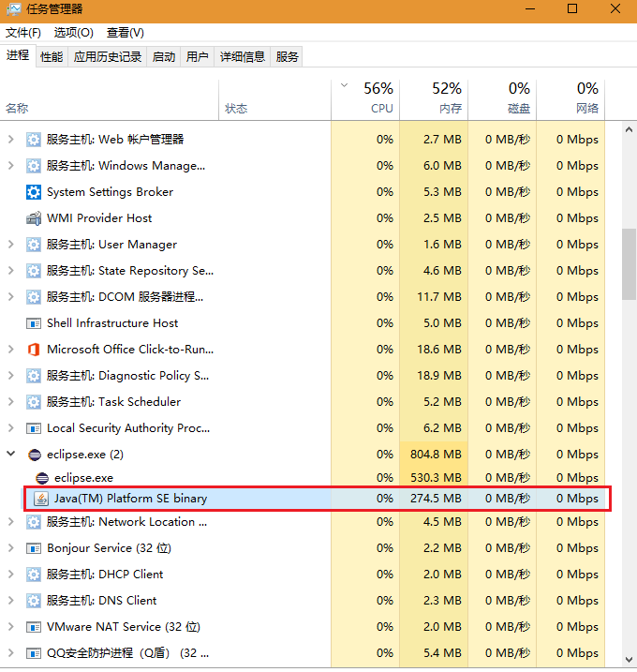Click the Java(TM) Platform SE binary icon
Screen dimensions: 637x672
tap(41, 499)
